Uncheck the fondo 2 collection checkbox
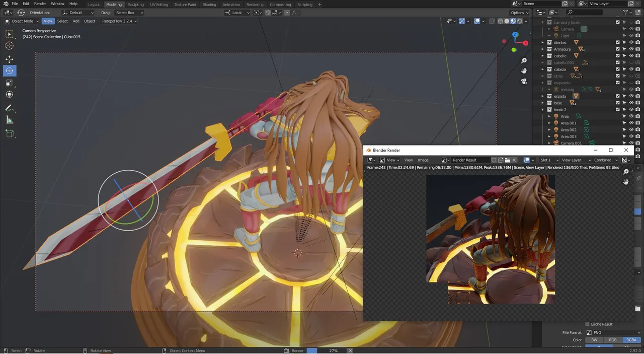 point(618,109)
